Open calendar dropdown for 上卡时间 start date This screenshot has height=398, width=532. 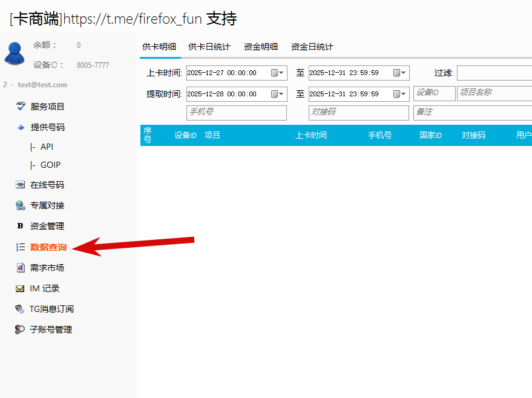tap(277, 73)
